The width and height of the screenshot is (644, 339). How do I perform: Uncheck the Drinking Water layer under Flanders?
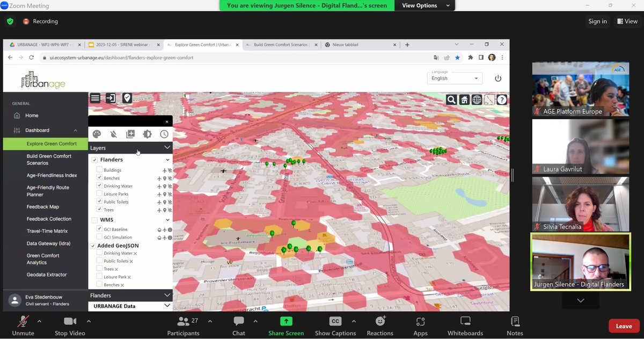[x=99, y=186]
